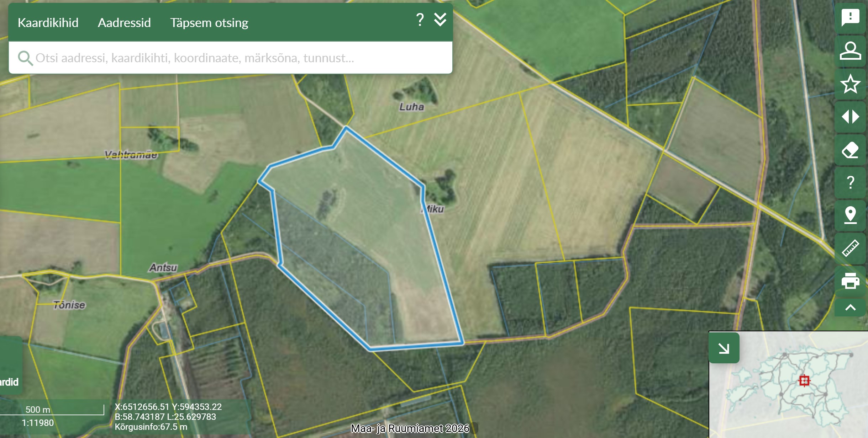This screenshot has height=438, width=868.
Task: Select the ruler measurement tool
Action: (850, 248)
